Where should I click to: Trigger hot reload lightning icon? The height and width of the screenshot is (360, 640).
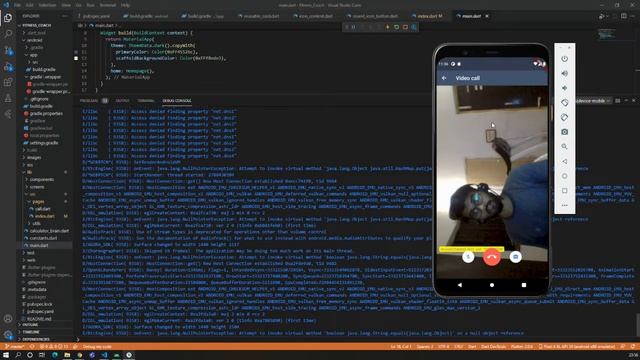(x=388, y=27)
